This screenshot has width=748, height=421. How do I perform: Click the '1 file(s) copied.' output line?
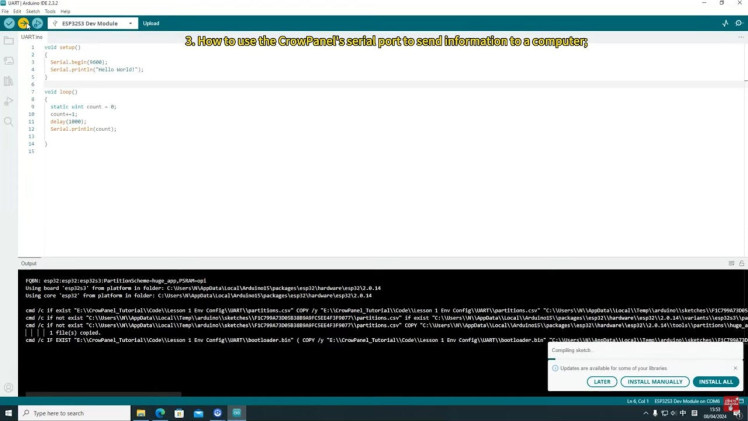[x=75, y=333]
